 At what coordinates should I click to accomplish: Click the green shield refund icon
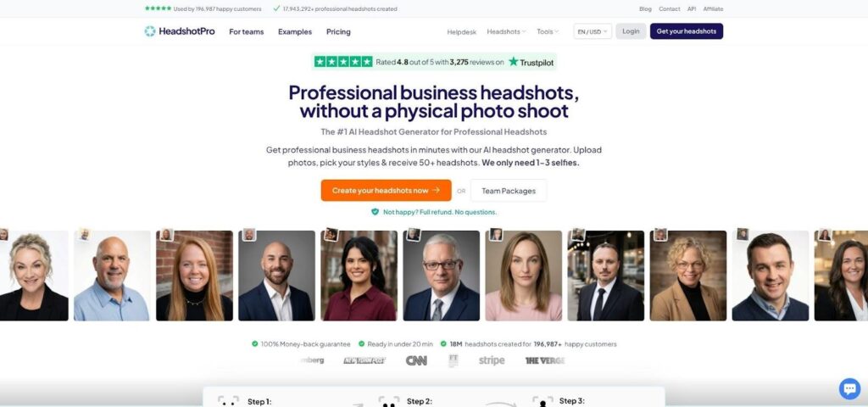(x=375, y=212)
